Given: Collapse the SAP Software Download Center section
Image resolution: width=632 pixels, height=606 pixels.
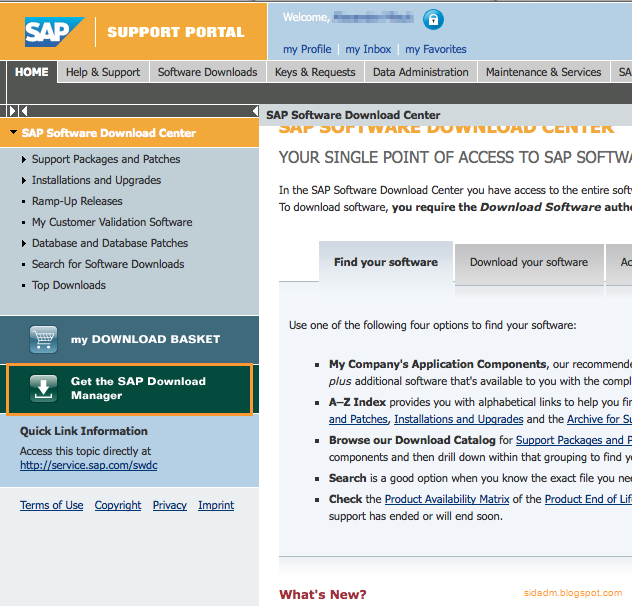Looking at the screenshot, I should coord(13,132).
